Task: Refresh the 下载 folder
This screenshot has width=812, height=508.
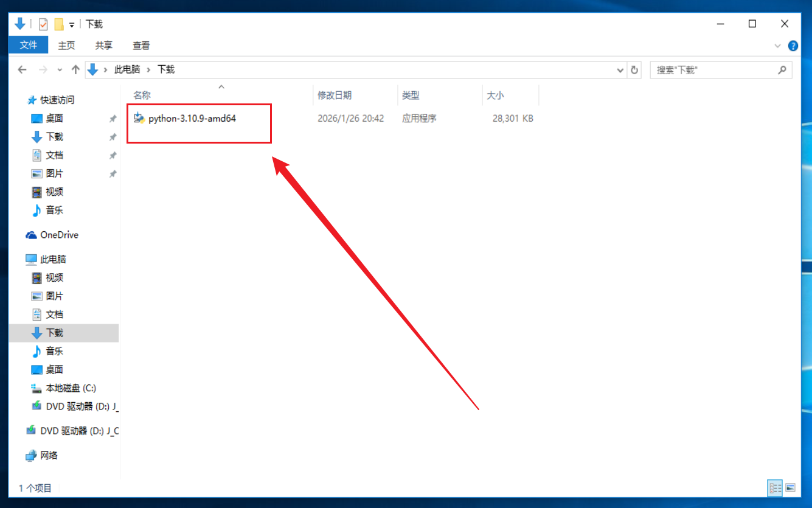Action: [634, 70]
